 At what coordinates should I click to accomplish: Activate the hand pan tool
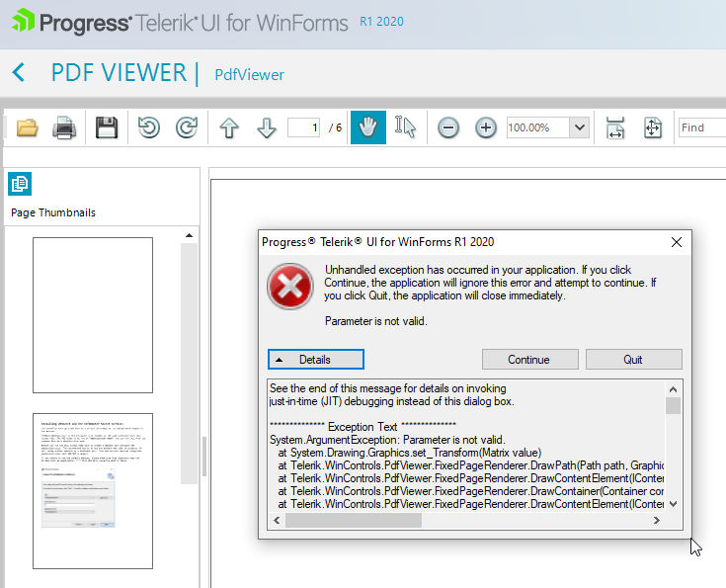pos(368,127)
